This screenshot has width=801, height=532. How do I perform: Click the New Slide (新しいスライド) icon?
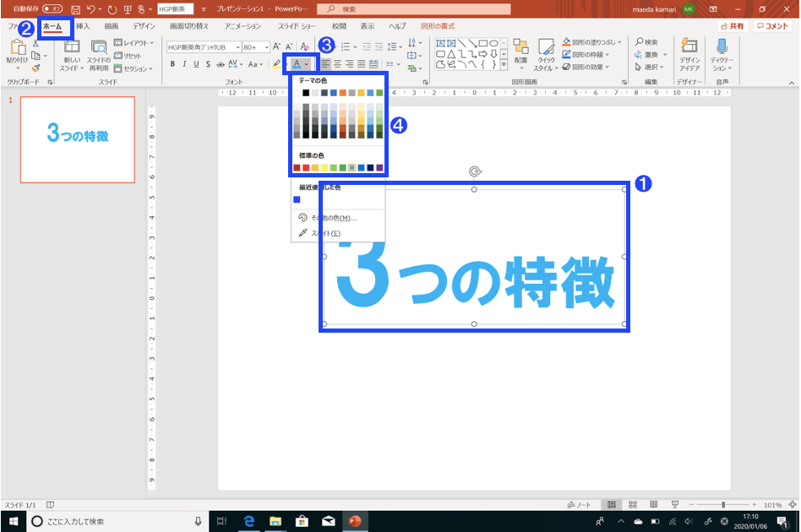click(x=71, y=47)
